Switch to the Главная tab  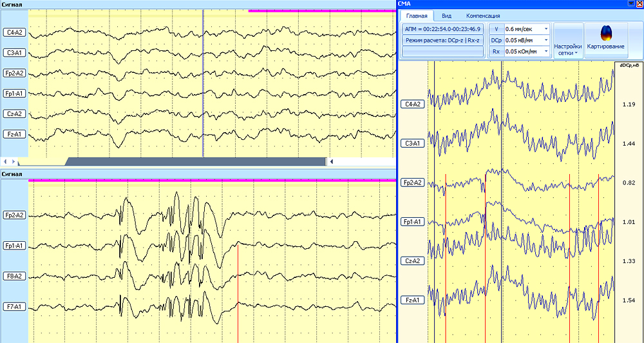tap(417, 15)
